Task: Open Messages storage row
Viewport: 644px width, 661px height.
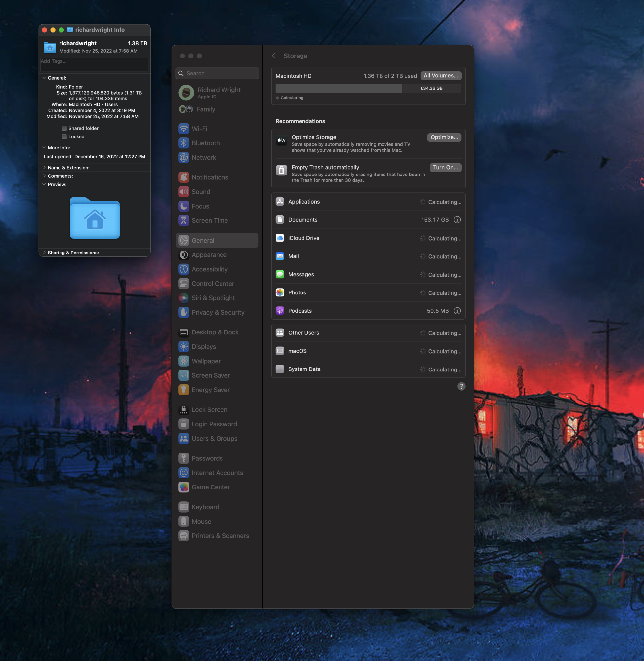Action: (x=368, y=275)
